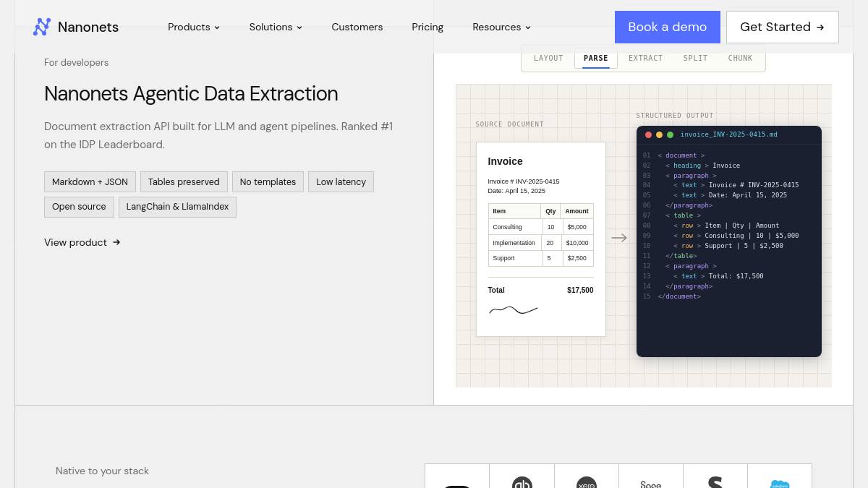Click the Nanonets logo icon
Image resolution: width=868 pixels, height=488 pixels.
[x=42, y=27]
